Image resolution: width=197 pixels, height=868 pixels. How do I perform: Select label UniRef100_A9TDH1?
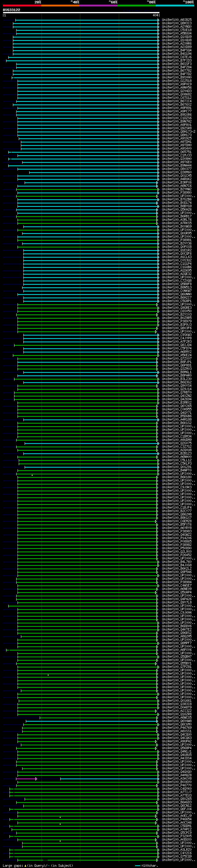tap(177, 142)
